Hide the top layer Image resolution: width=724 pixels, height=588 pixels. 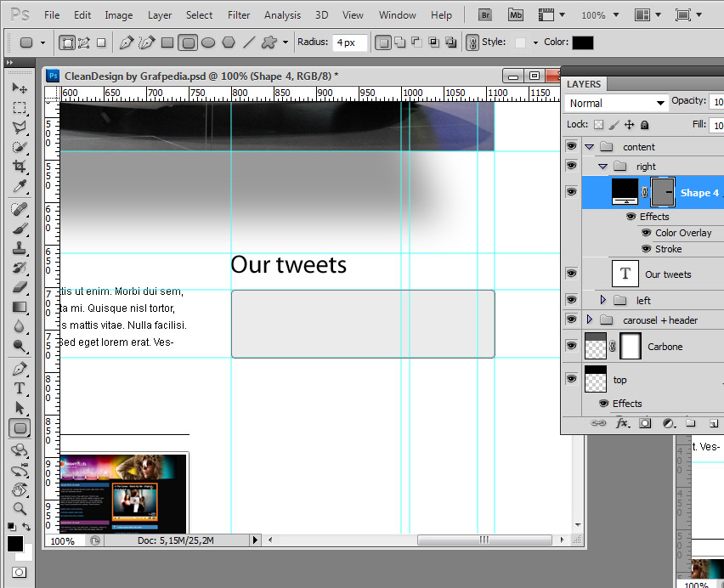tap(572, 379)
